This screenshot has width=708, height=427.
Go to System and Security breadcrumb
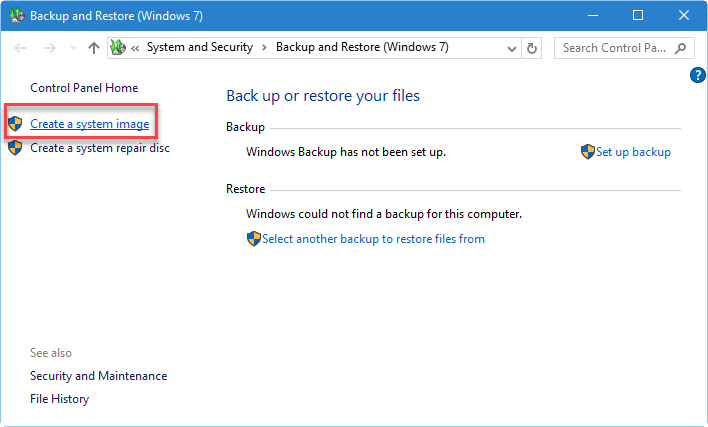[x=200, y=48]
